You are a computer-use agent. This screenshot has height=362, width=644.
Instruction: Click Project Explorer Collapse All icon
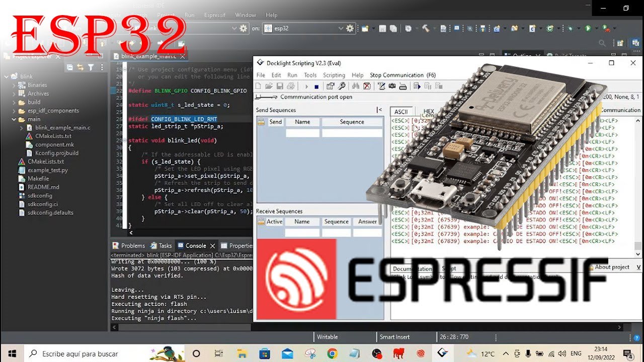pyautogui.click(x=69, y=67)
